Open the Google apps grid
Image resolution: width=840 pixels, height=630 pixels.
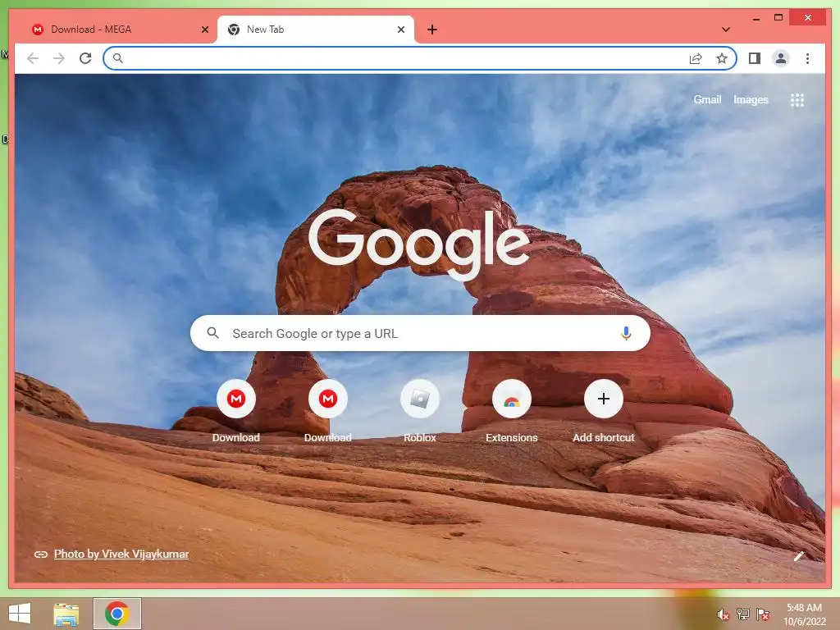[797, 100]
